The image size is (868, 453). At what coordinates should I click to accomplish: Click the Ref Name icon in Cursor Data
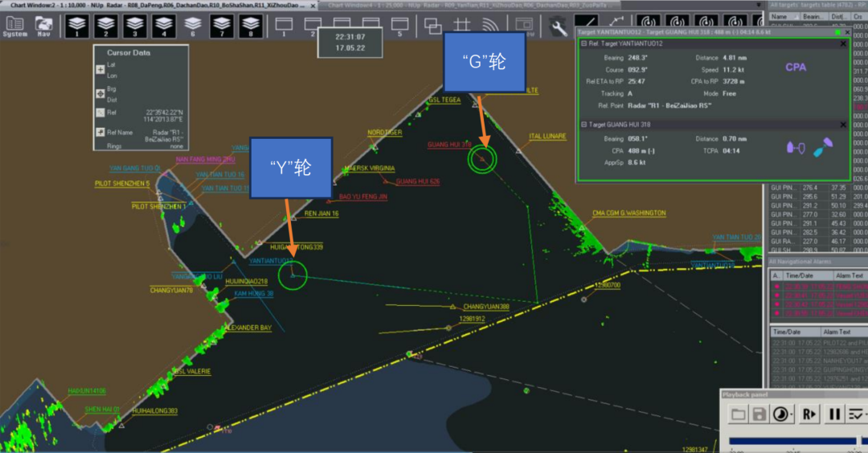(x=100, y=133)
